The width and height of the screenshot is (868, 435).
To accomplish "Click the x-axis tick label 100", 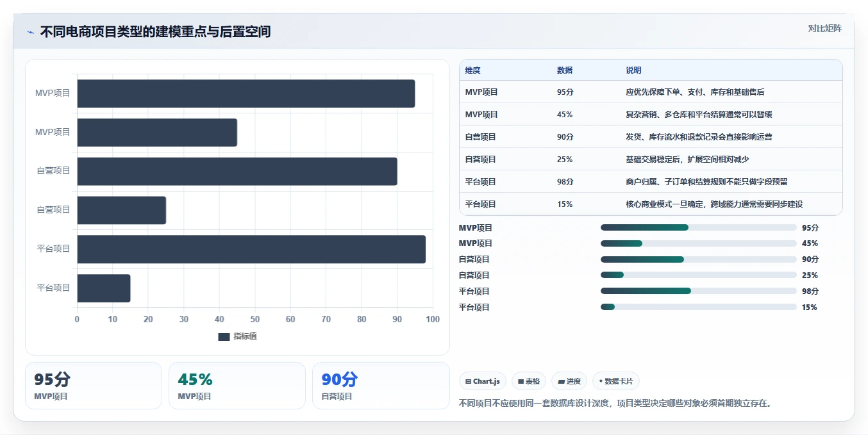I will [x=433, y=320].
